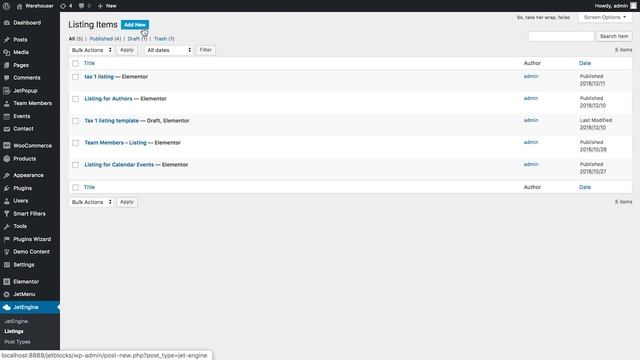The width and height of the screenshot is (640, 360).
Task: Check the 'tax 1 listing' row checkbox
Action: pyautogui.click(x=76, y=77)
